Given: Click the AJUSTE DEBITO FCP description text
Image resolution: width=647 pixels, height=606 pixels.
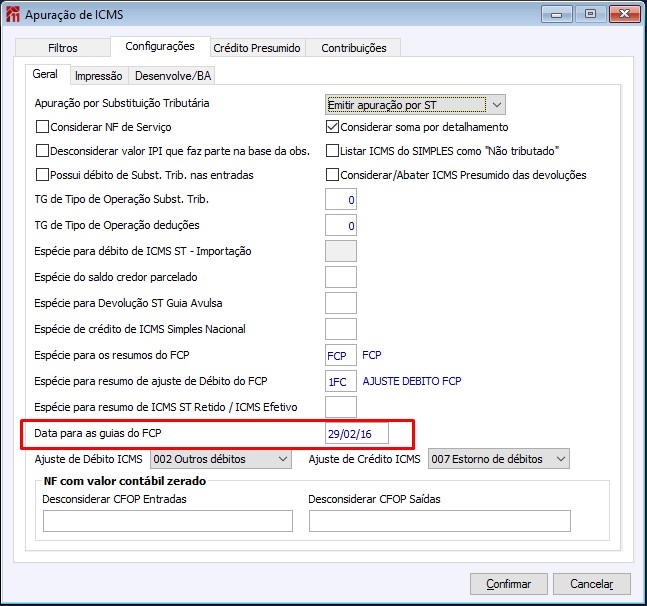Looking at the screenshot, I should [412, 381].
